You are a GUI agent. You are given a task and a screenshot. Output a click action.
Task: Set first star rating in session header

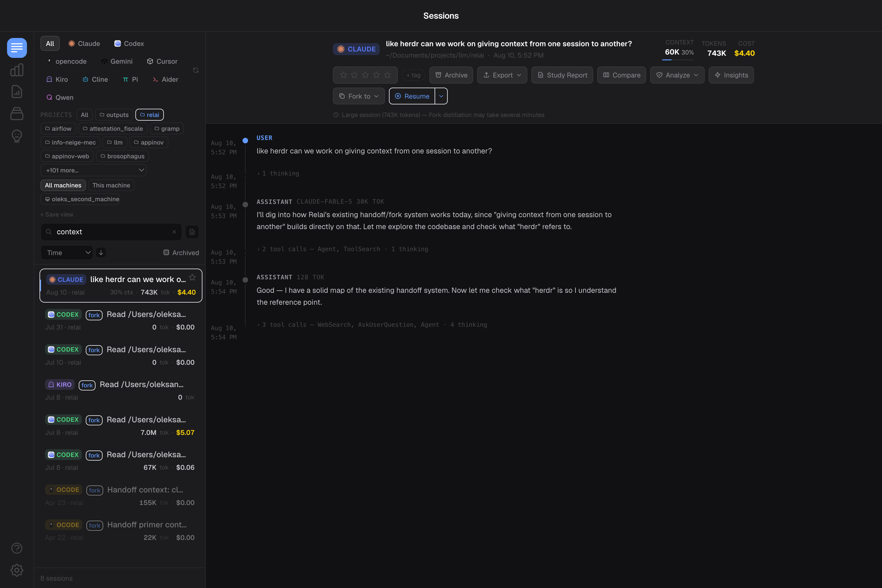344,75
